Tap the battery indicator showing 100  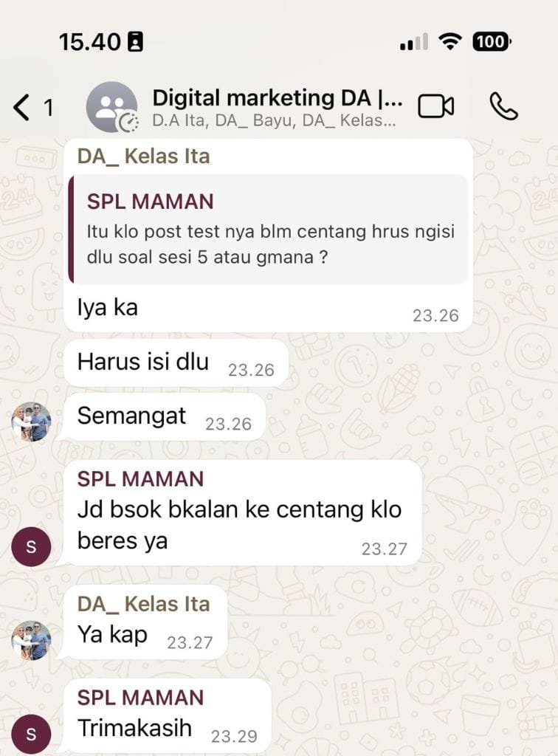[x=492, y=41]
